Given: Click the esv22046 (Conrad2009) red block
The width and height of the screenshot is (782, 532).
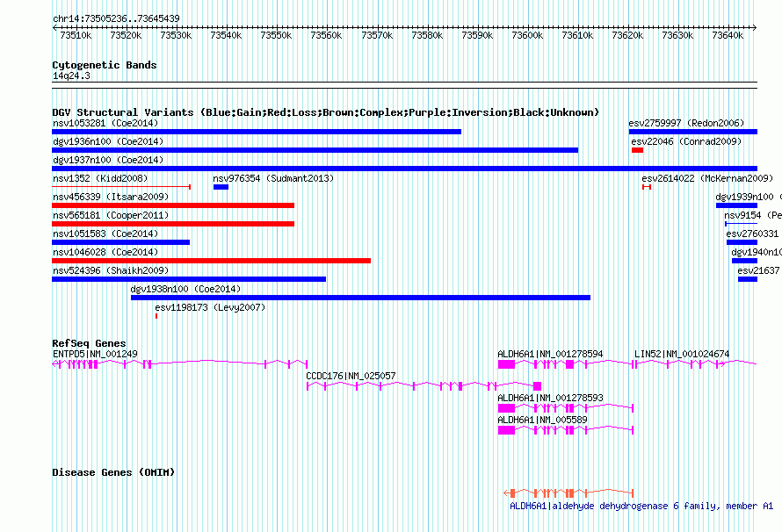Looking at the screenshot, I should (x=637, y=150).
